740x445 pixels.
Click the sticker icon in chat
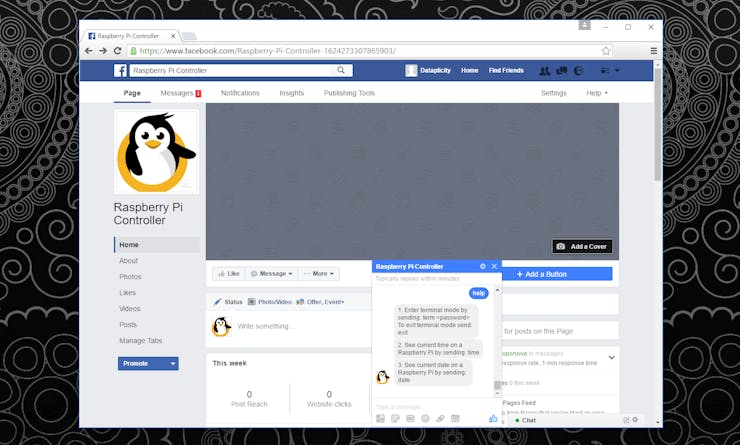(x=395, y=419)
